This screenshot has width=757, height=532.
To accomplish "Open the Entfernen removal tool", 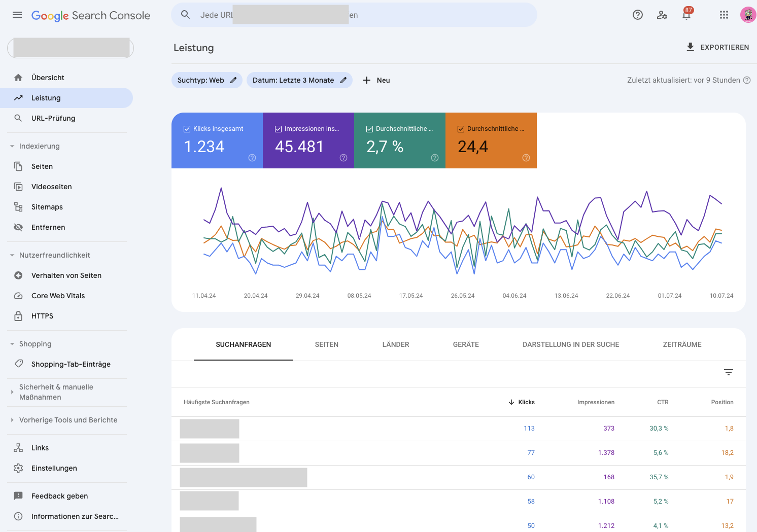I will pyautogui.click(x=48, y=227).
